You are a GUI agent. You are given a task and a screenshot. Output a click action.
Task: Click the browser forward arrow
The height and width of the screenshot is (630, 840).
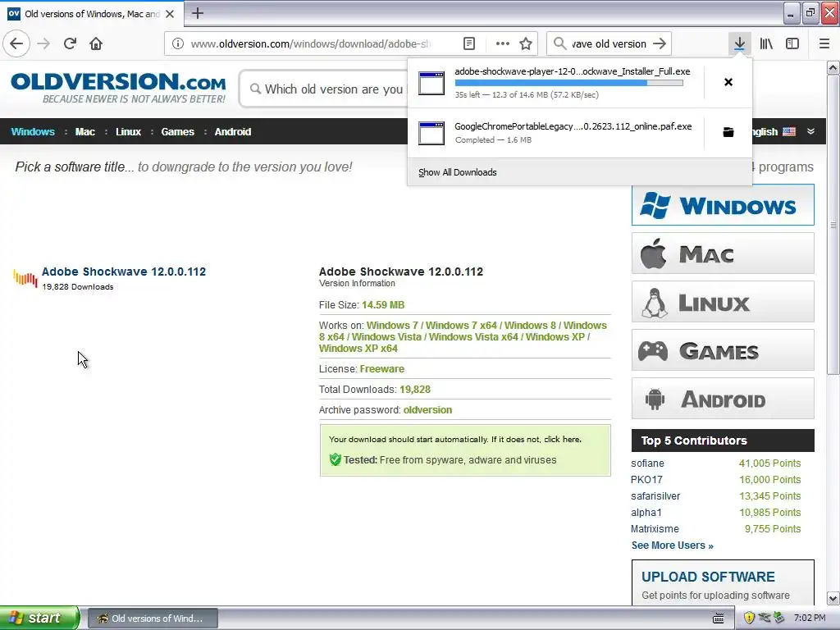[x=44, y=43]
